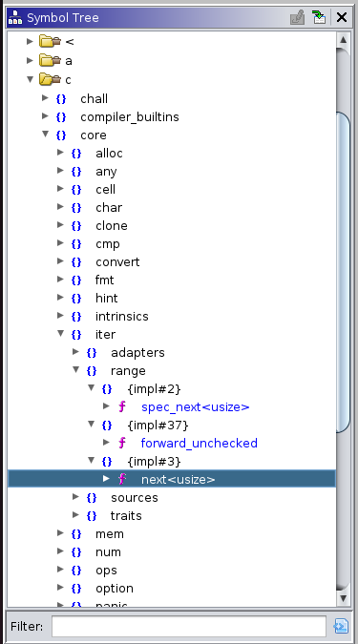Screen dimensions: 358x644
Task: Click the function icon beside forward_unchecked
Action: (x=122, y=443)
